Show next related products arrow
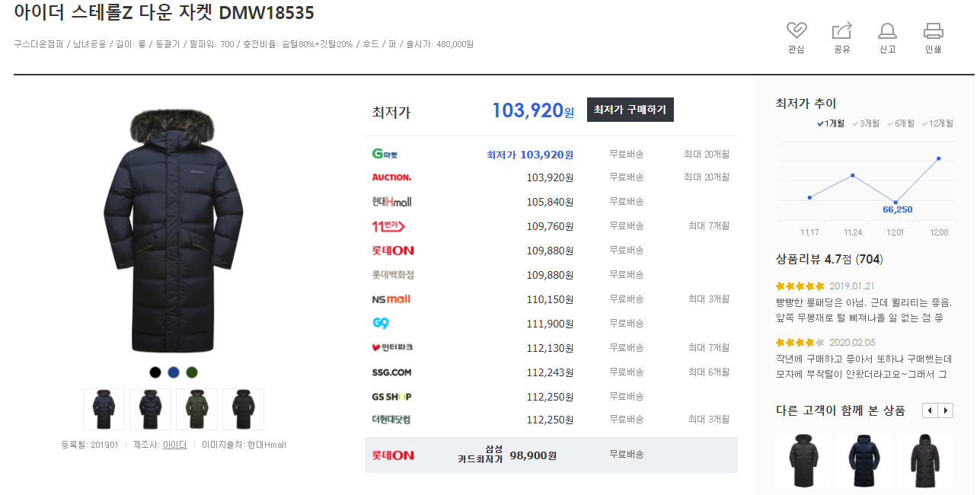Viewport: 980px width, 495px height. point(945,410)
